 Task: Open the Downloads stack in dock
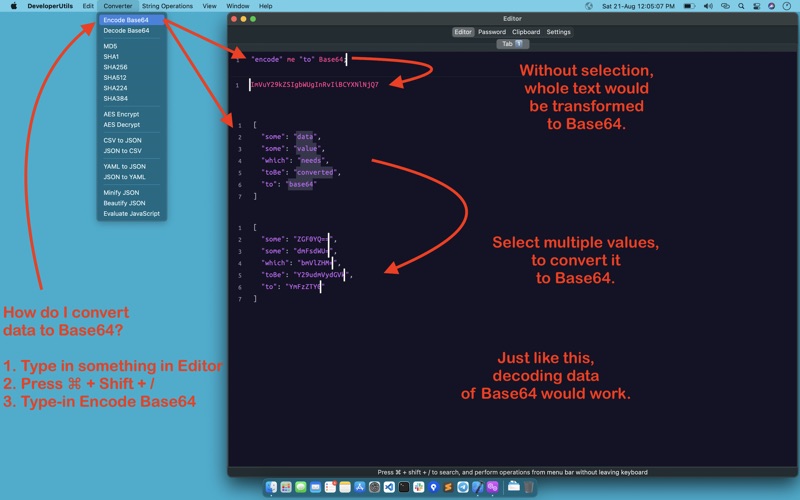click(x=514, y=487)
